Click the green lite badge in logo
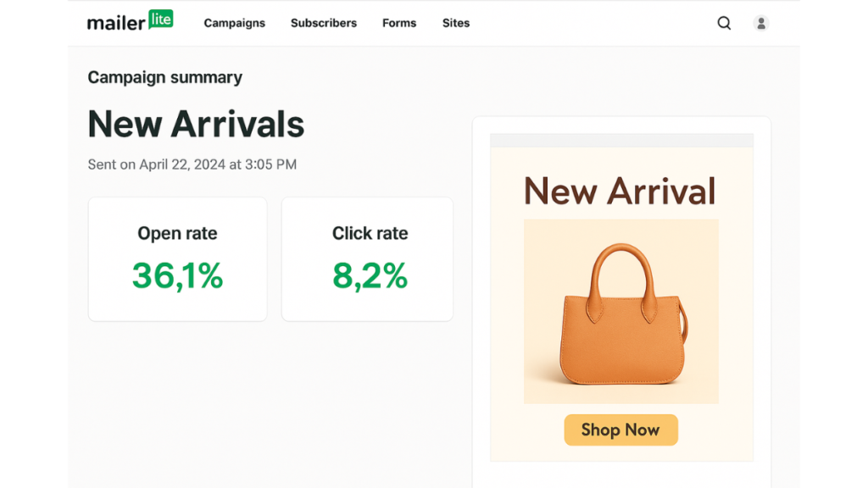 160,19
